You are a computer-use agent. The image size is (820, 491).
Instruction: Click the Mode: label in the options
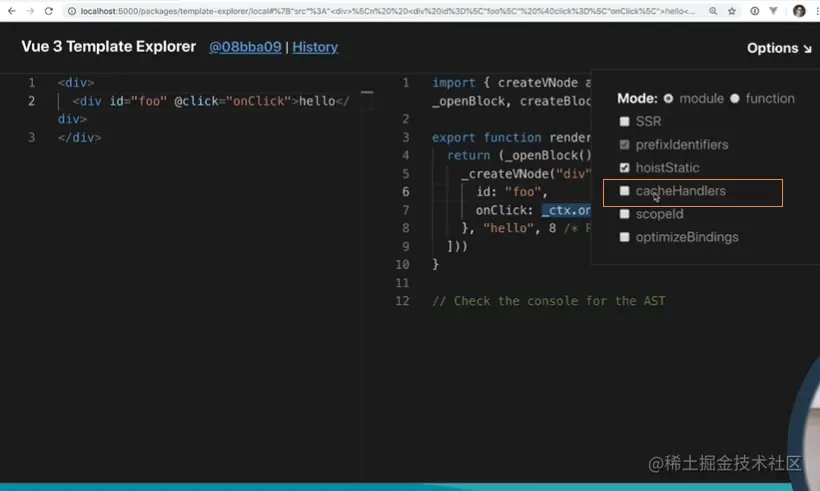tap(637, 98)
